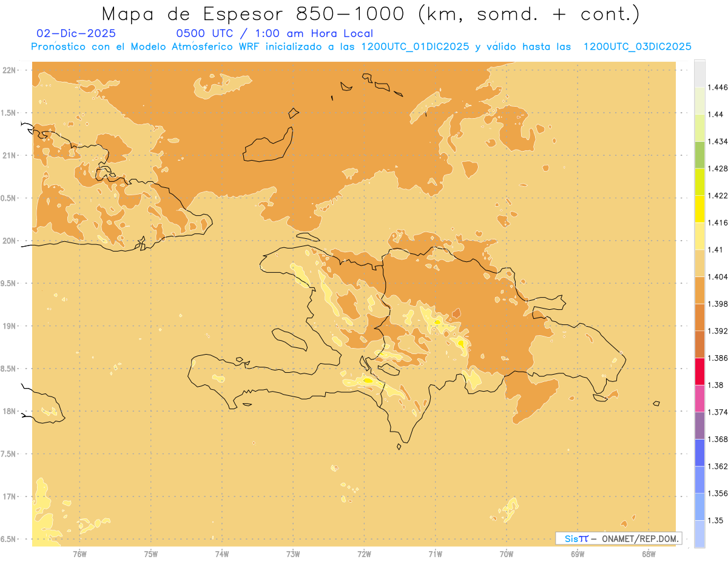The image size is (728, 562).
Task: Click the legend value '1.44'
Action: (x=715, y=115)
